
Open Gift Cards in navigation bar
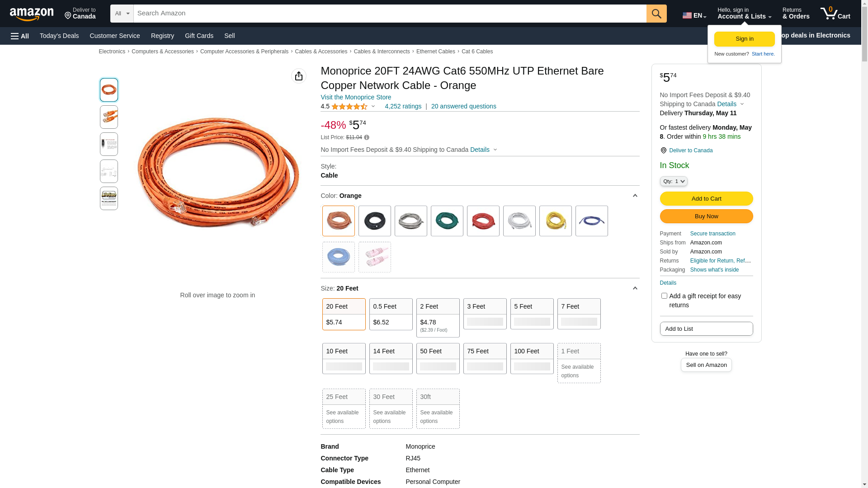click(199, 36)
